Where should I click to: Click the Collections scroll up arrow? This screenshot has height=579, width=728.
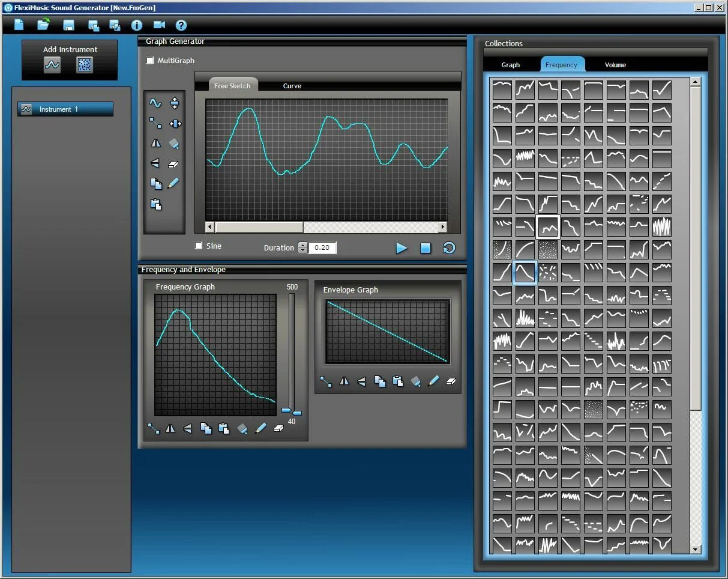click(696, 82)
